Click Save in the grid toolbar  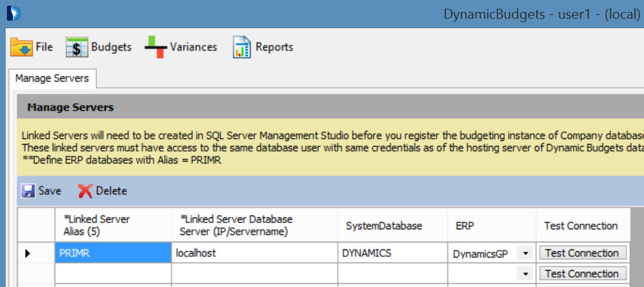pyautogui.click(x=41, y=191)
